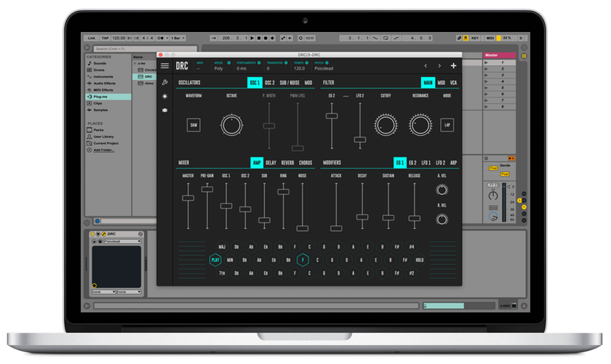The image size is (611, 364).
Task: Select the Sounds category icon
Action: coord(89,63)
